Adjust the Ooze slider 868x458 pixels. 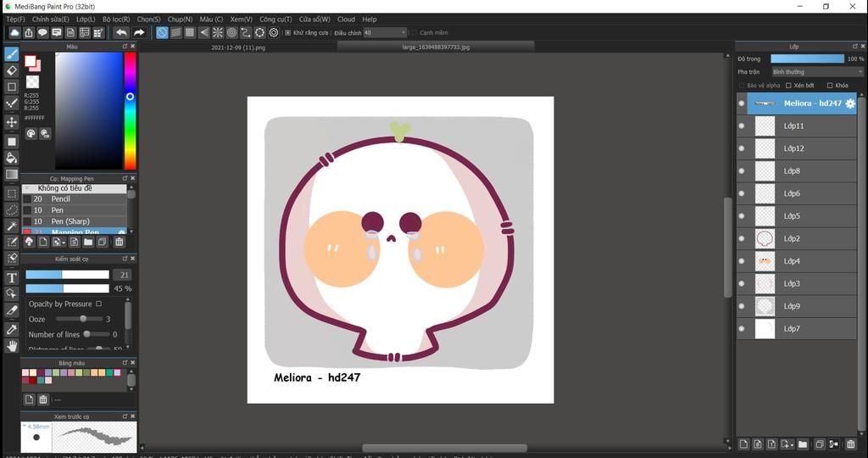[x=79, y=319]
